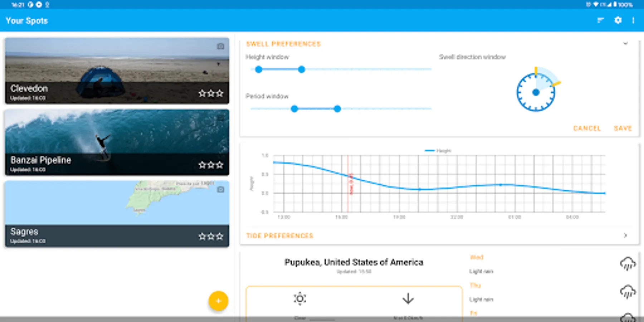
Task: Click the "TIDE PREFERENCES" heading
Action: tap(280, 235)
